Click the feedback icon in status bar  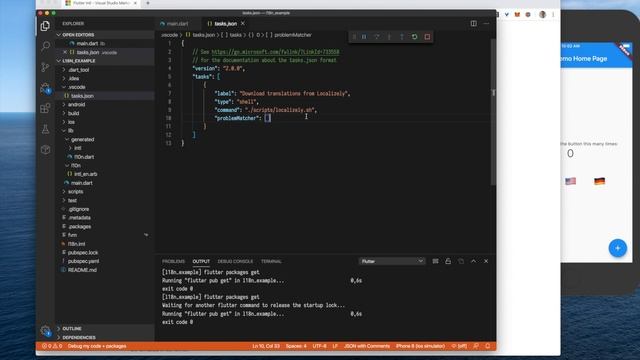[x=476, y=346]
